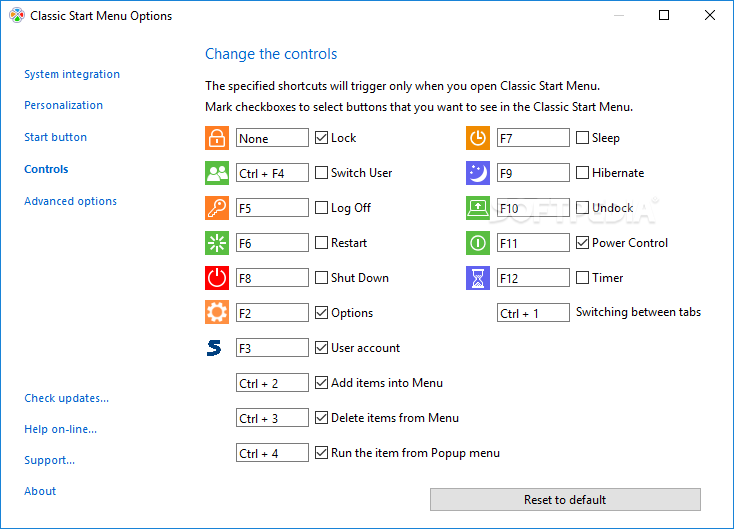Click the Classic Start Menu title bar icon
Viewport: 734px width, 529px height.
[x=16, y=15]
